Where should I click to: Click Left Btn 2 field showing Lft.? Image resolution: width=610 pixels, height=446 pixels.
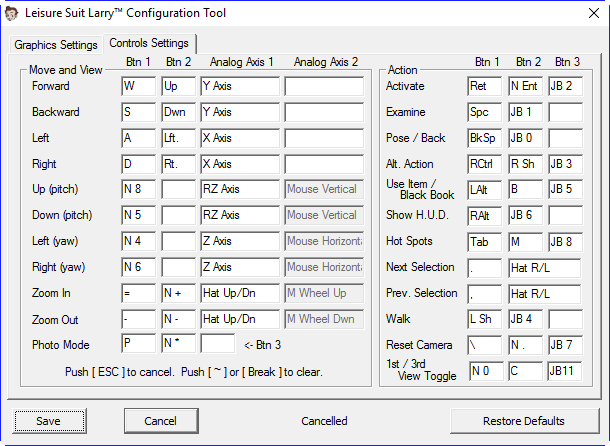[179, 138]
